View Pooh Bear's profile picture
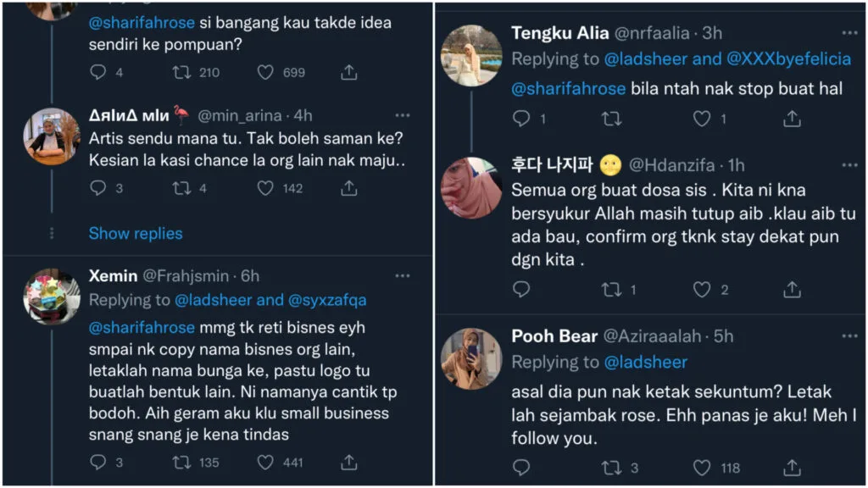This screenshot has width=868, height=488. [471, 358]
